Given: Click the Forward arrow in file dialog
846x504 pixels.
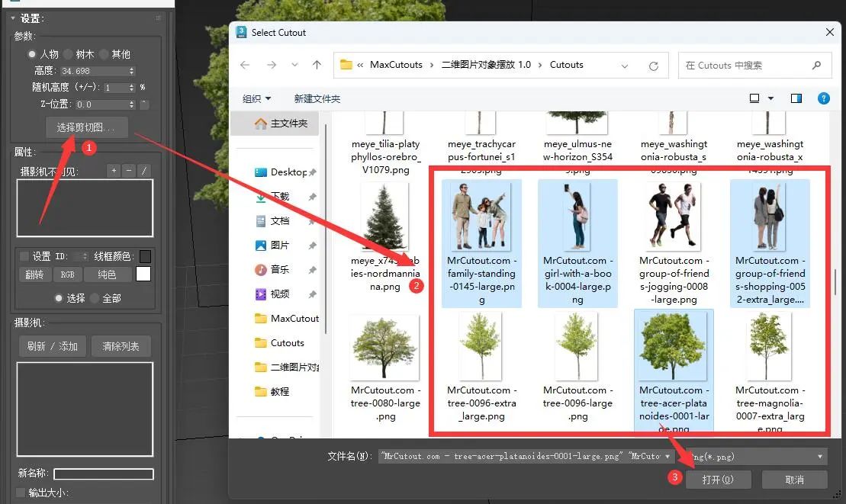Looking at the screenshot, I should click(272, 66).
